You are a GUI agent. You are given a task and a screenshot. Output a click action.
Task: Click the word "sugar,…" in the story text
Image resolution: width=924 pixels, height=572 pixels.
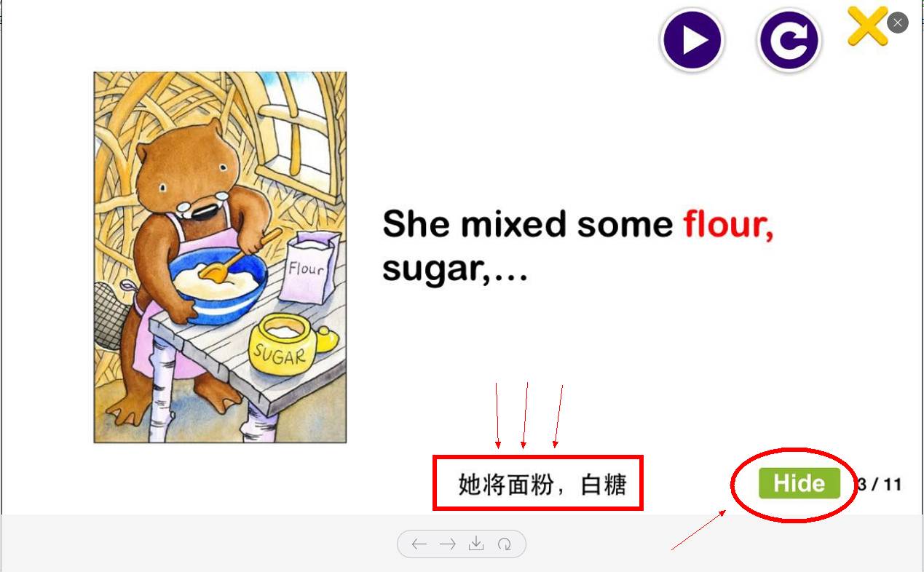point(454,270)
